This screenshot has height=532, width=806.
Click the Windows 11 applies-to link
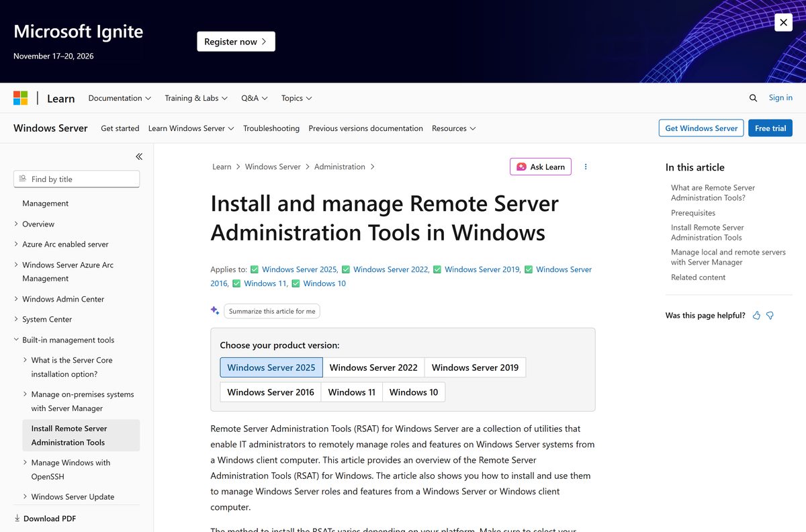coord(265,283)
